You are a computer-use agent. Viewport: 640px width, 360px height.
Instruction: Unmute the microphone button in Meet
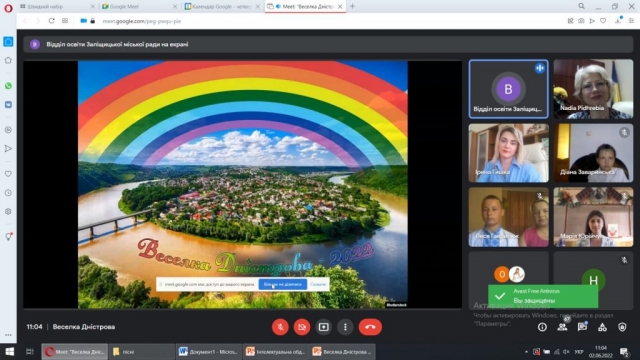point(280,327)
